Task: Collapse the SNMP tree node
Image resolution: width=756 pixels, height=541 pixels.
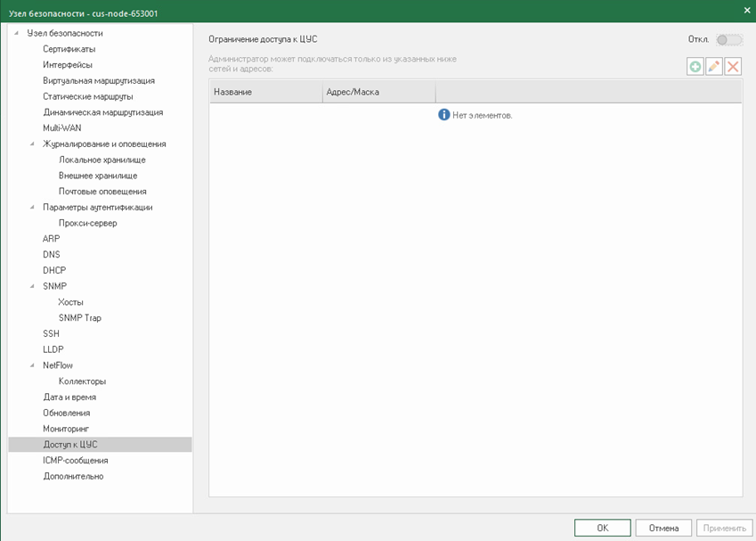Action: [32, 286]
